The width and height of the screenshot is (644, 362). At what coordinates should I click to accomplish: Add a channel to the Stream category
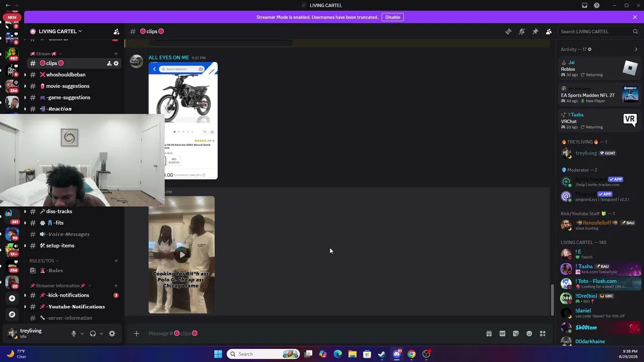(116, 54)
